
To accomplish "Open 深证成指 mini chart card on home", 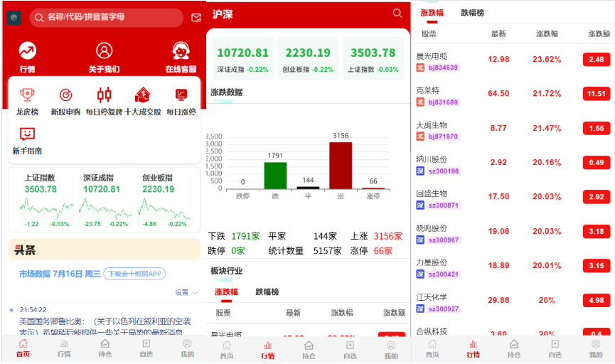I will [x=105, y=200].
